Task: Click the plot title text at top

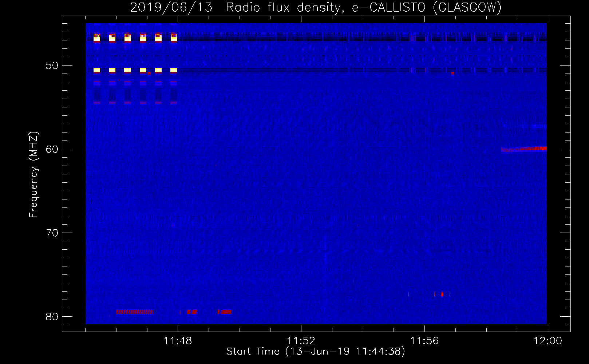Action: [x=316, y=8]
